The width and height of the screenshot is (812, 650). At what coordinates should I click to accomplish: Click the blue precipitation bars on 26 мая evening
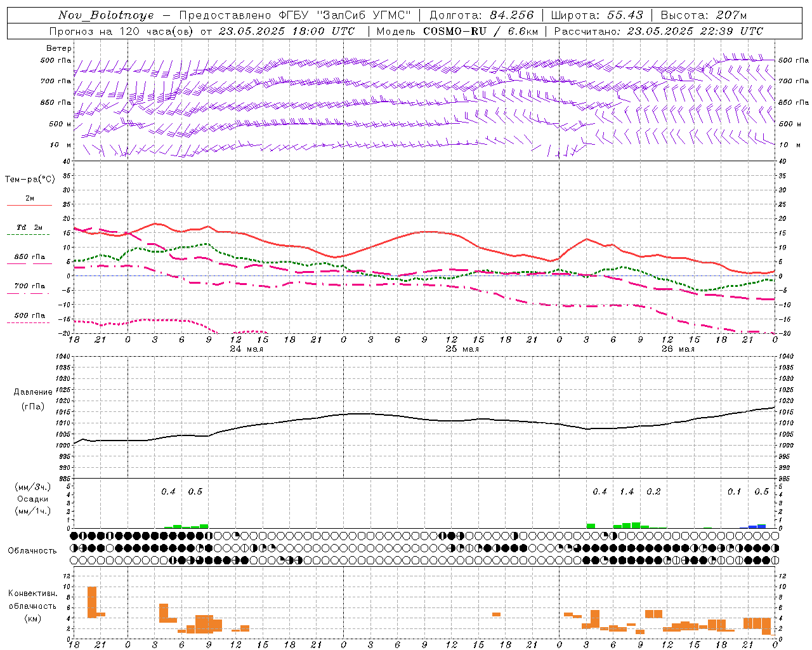tap(757, 526)
